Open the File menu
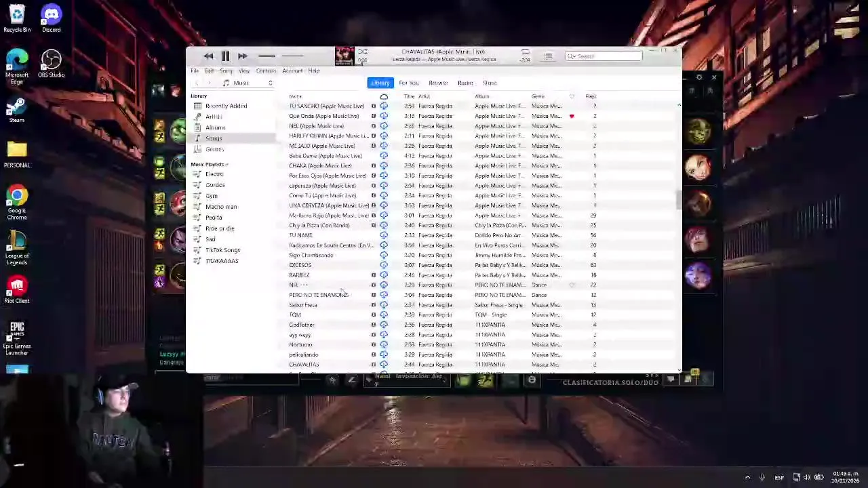Image resolution: width=868 pixels, height=488 pixels. click(x=195, y=70)
